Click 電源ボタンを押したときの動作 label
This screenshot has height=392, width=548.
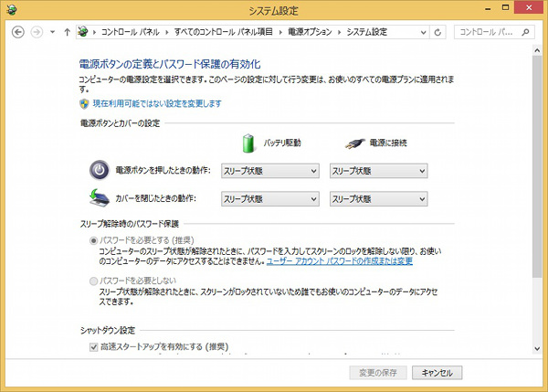click(x=163, y=171)
